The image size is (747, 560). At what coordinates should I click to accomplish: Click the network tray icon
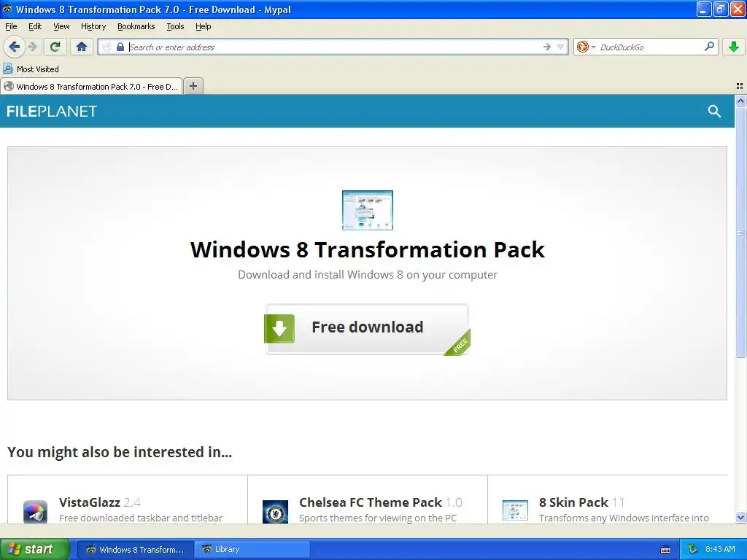click(x=692, y=550)
